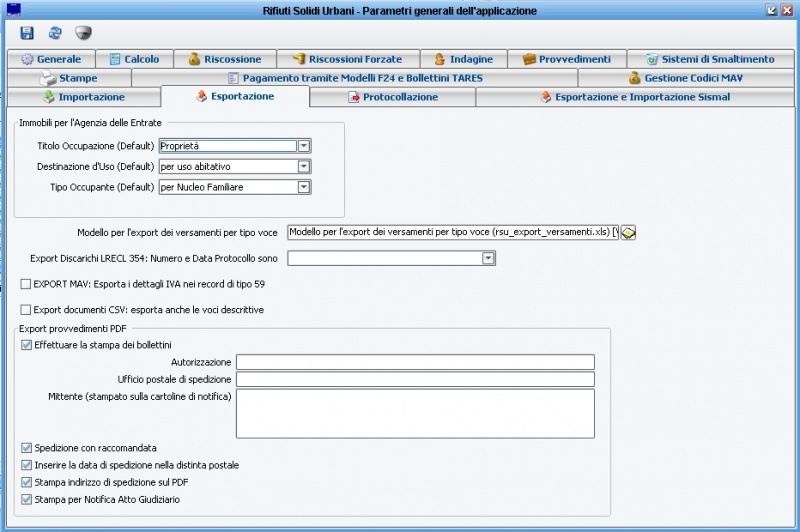This screenshot has width=800, height=532.
Task: Uncheck Spedizione con raccomandata
Action: pos(27,448)
